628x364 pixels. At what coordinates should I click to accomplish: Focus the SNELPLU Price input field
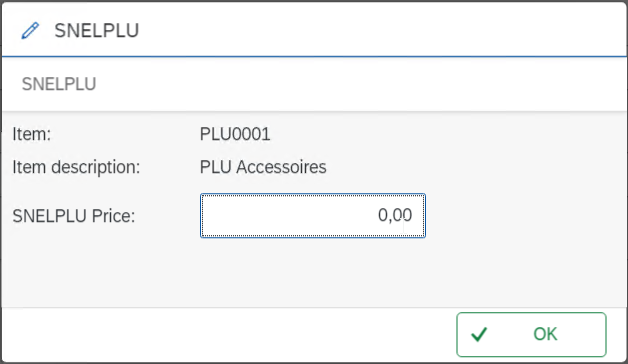313,215
